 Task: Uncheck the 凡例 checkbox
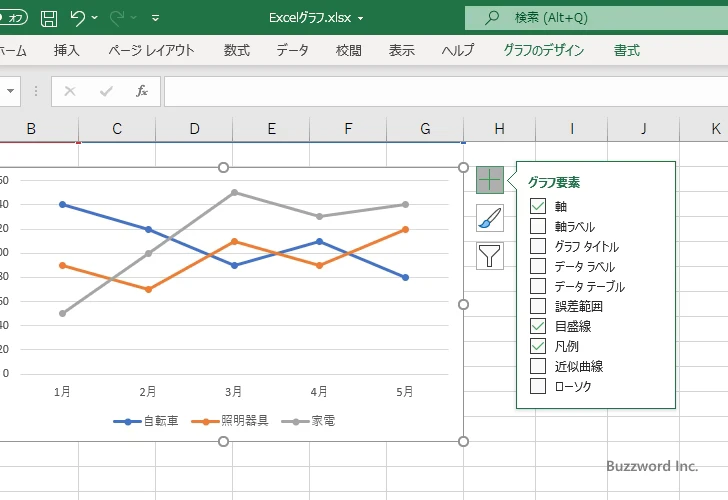pos(538,346)
